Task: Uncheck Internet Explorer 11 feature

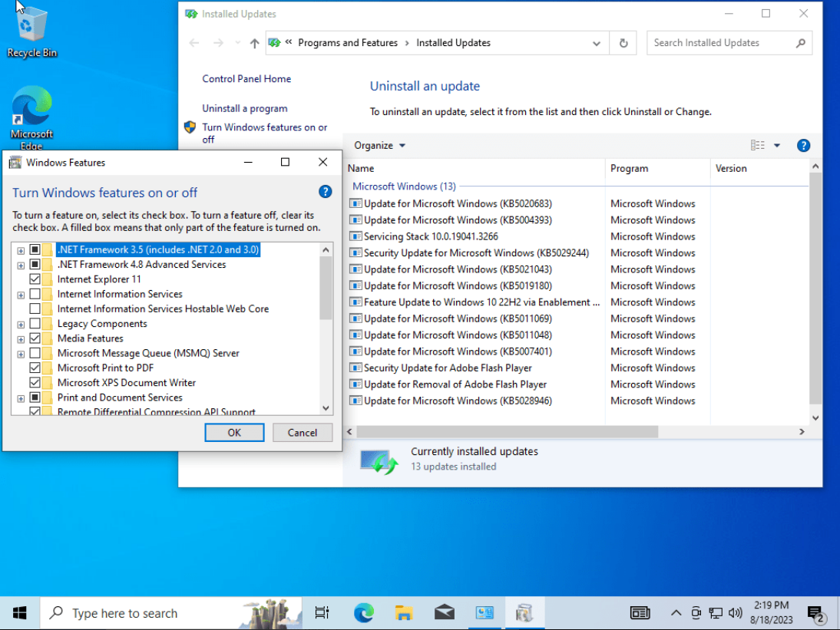Action: click(35, 279)
